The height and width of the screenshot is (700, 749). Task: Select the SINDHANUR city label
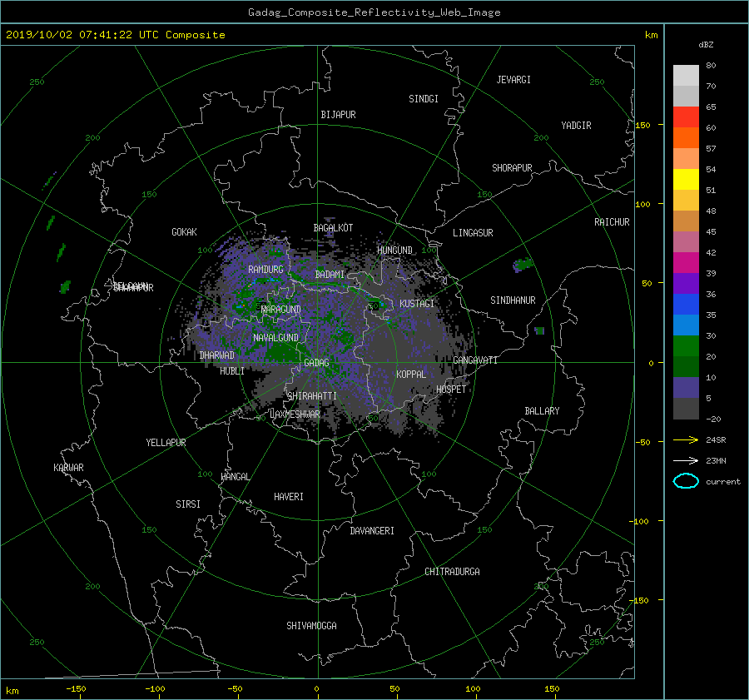513,300
